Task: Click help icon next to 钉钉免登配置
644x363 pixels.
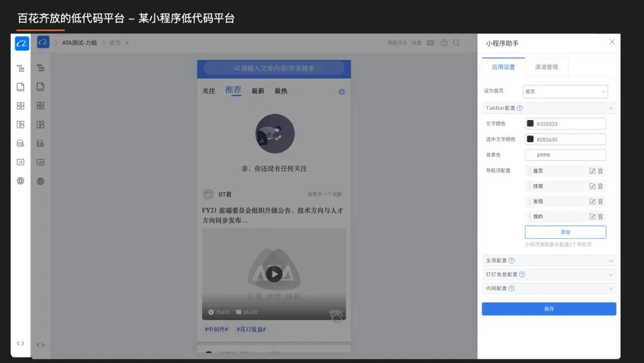Action: click(x=522, y=275)
